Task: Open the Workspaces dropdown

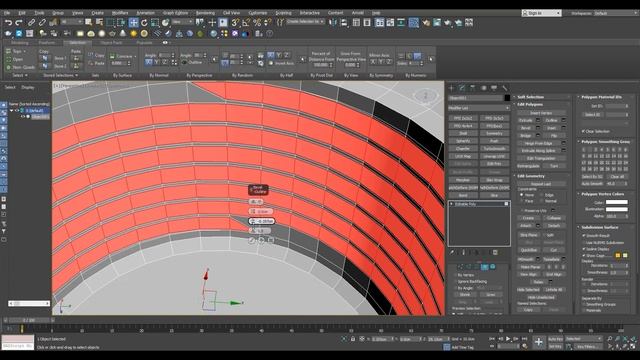Action: (616, 13)
